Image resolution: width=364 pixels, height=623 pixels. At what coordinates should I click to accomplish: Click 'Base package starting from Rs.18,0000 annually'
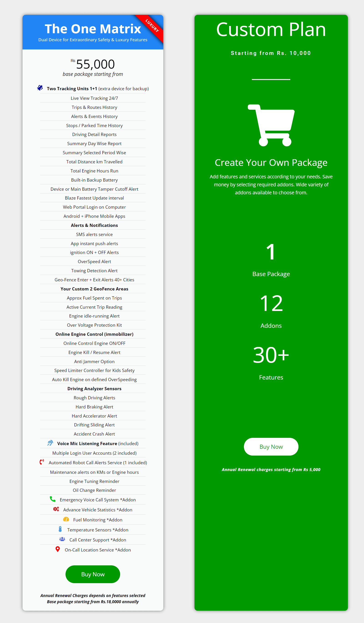coord(93,602)
